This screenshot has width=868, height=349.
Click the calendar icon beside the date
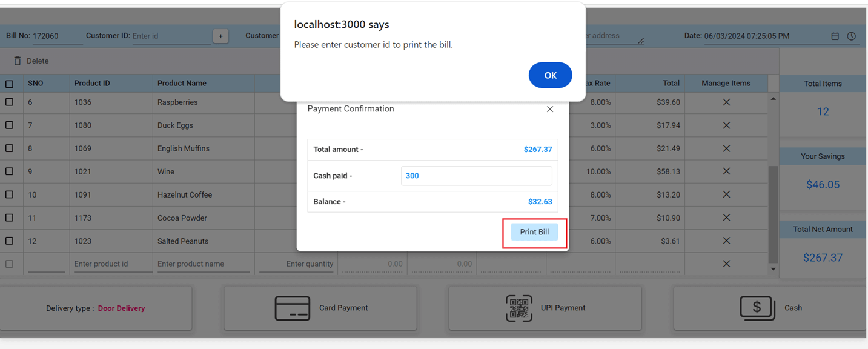tap(835, 36)
